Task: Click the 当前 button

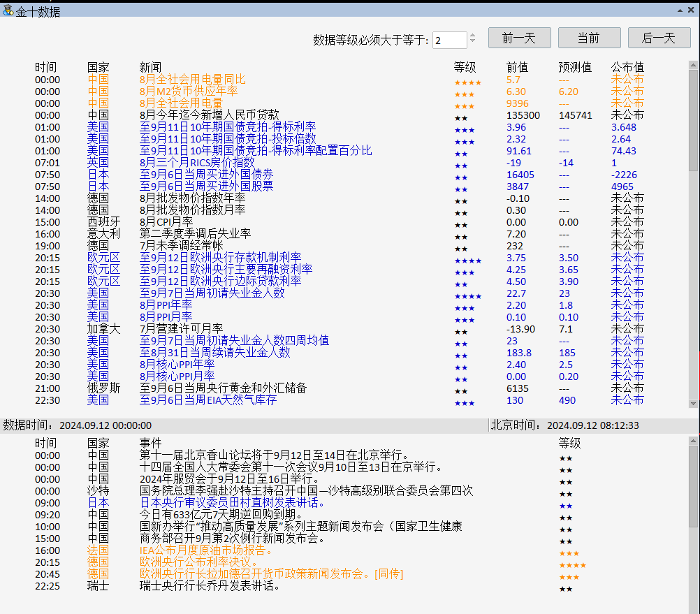Action: coord(589,38)
